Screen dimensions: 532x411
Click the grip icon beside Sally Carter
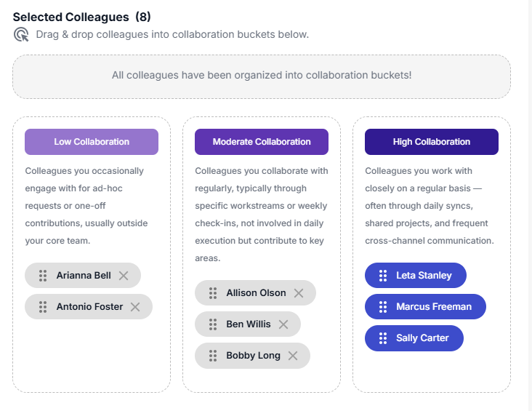click(x=383, y=338)
